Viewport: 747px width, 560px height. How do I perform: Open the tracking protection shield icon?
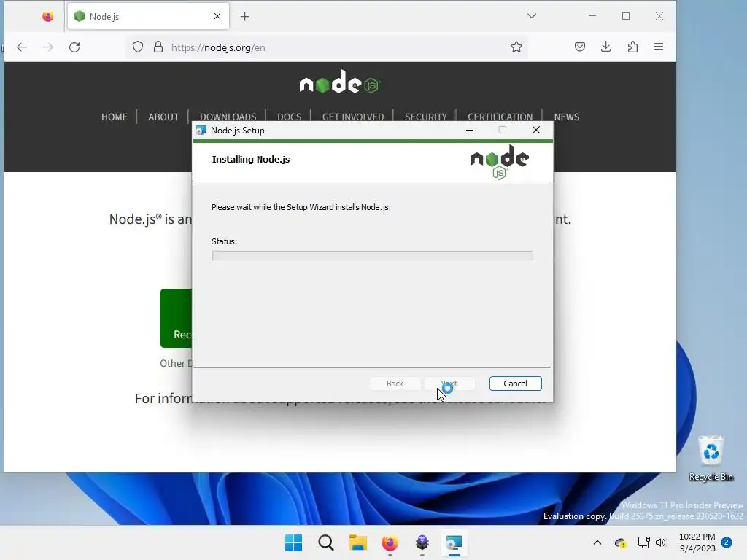click(138, 47)
